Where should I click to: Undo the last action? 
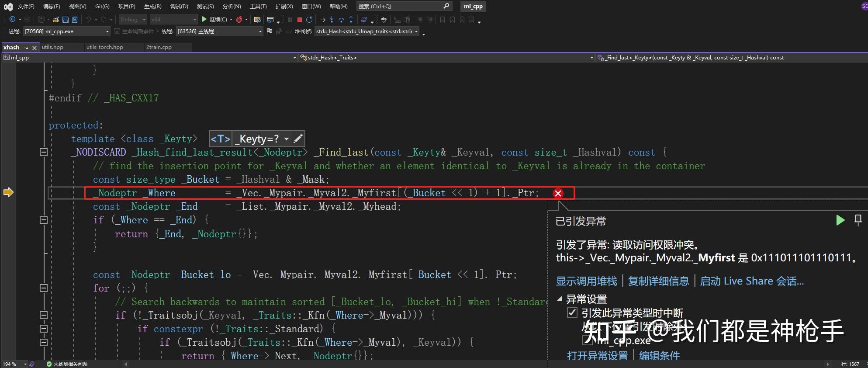click(88, 19)
